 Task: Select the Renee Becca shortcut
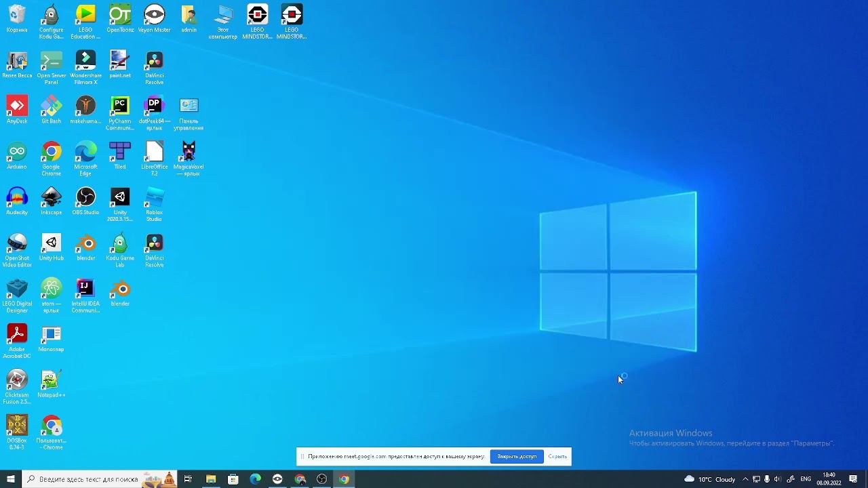(17, 64)
